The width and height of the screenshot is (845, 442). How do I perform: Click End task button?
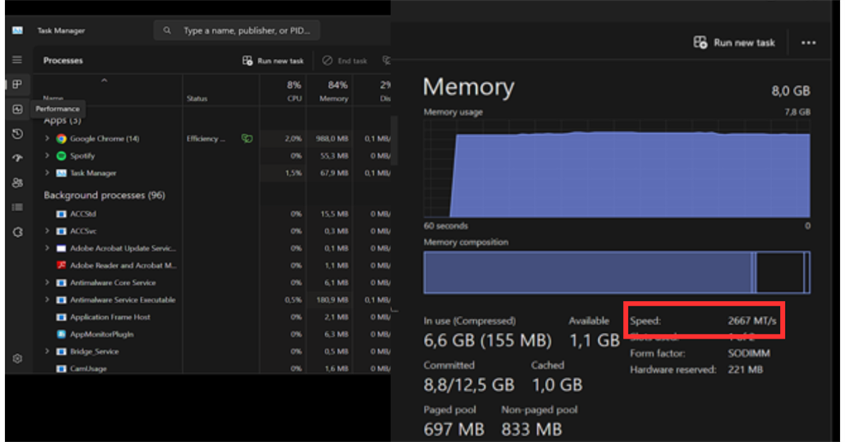pyautogui.click(x=345, y=60)
